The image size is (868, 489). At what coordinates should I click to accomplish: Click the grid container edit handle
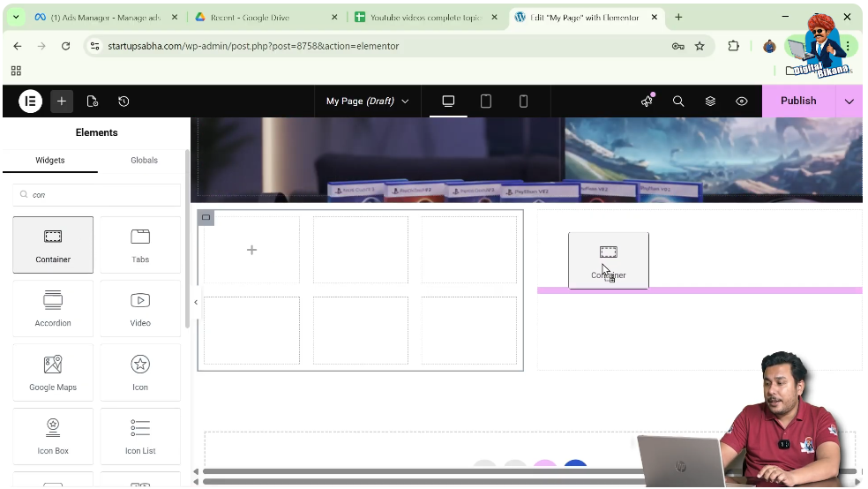(x=206, y=218)
